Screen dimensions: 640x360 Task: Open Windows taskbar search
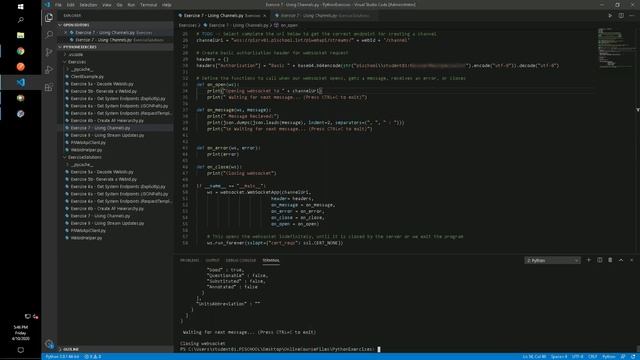[x=20, y=20]
